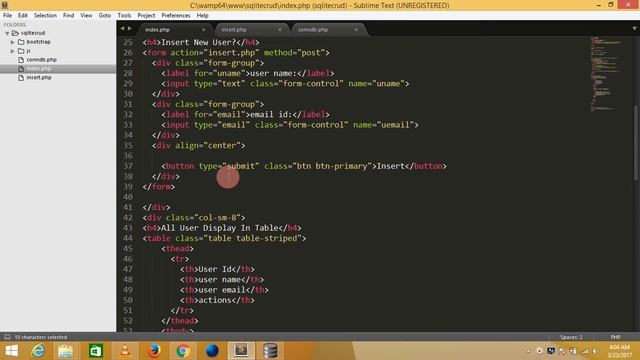The height and width of the screenshot is (360, 640).
Task: Click line number 37 in the gutter
Action: pos(128,166)
